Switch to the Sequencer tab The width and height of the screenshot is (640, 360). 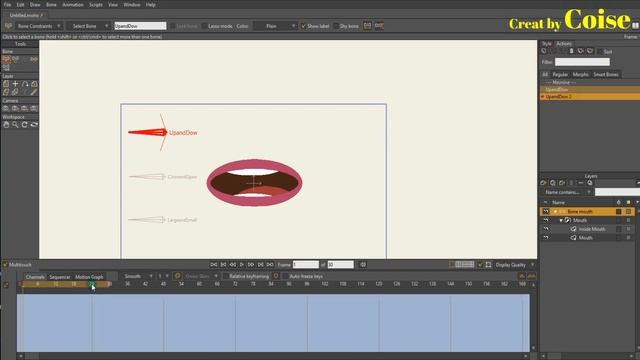[60, 277]
